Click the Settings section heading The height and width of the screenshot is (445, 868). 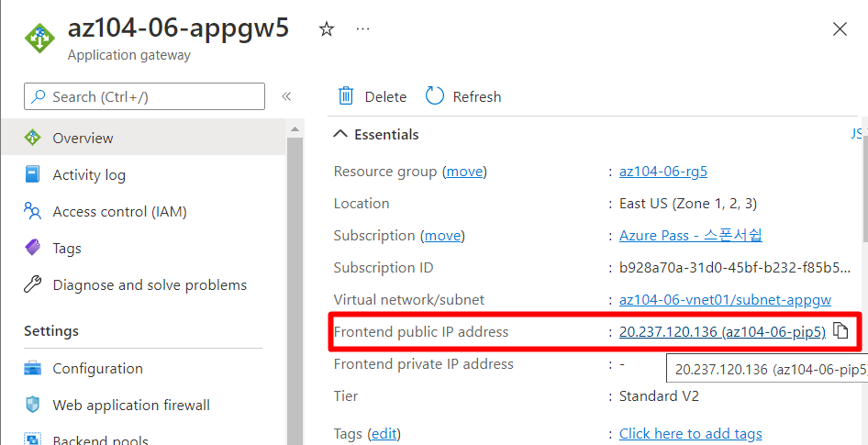pos(51,331)
